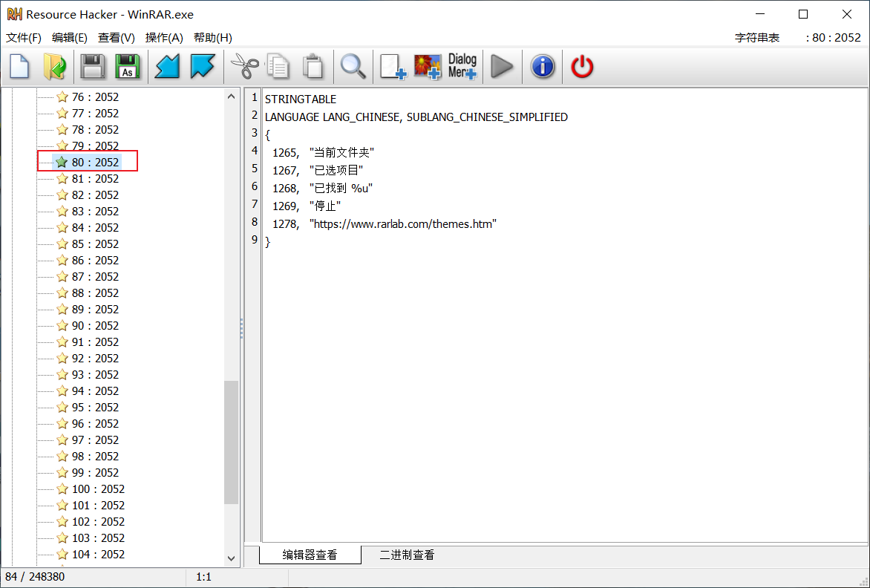Open Find with the magnifier icon

(353, 67)
